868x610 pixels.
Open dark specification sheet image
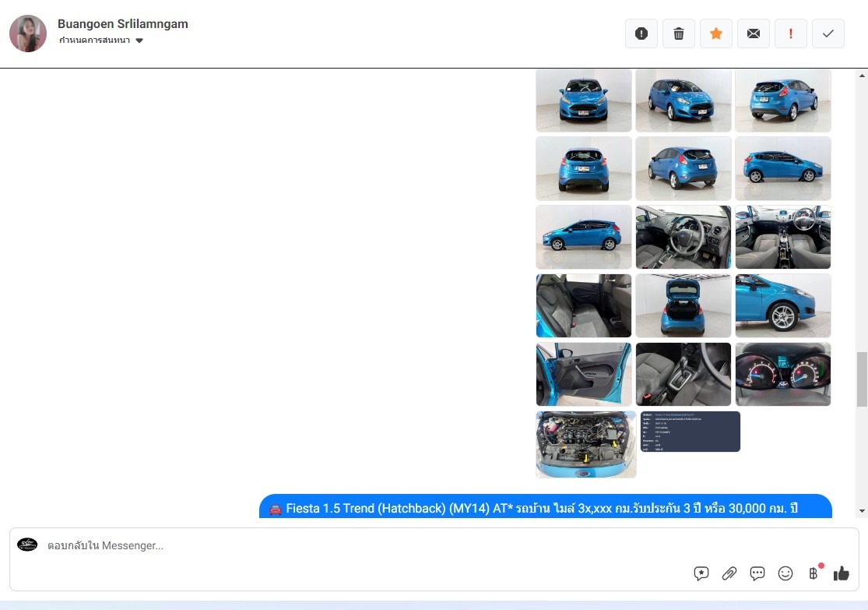[x=691, y=432]
